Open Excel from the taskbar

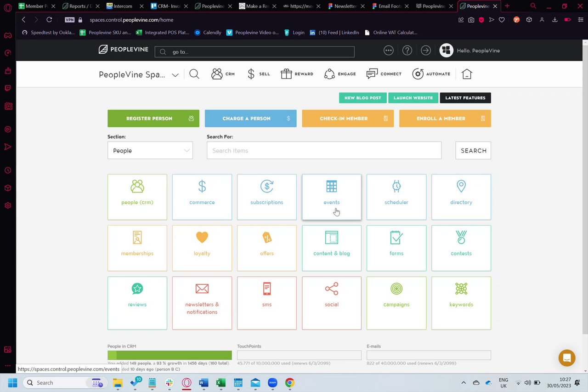point(221,383)
